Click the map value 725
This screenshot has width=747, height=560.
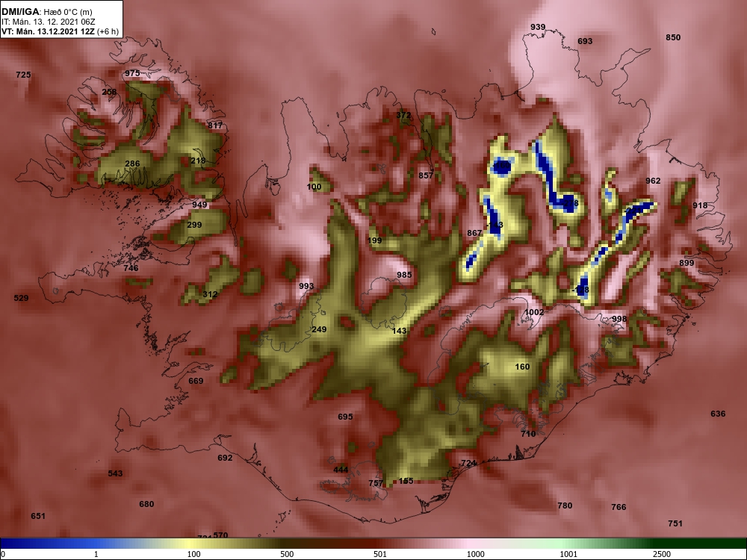23,75
